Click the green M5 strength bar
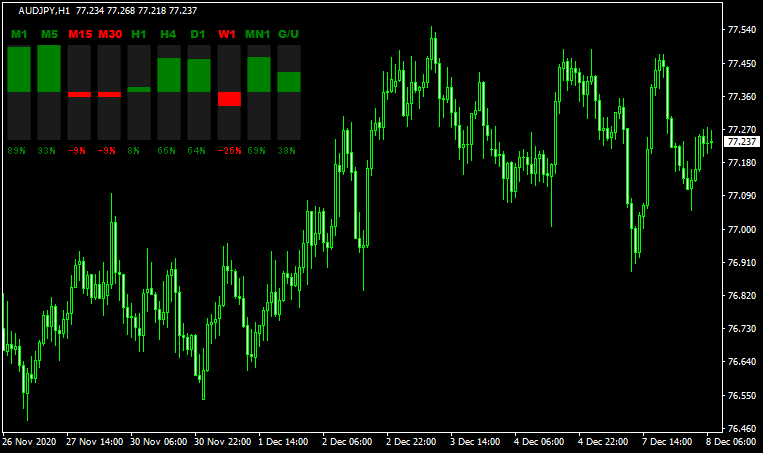 (x=49, y=68)
